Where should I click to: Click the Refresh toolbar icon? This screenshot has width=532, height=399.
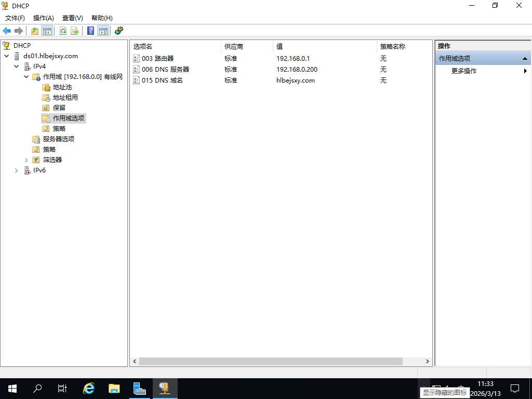(63, 31)
